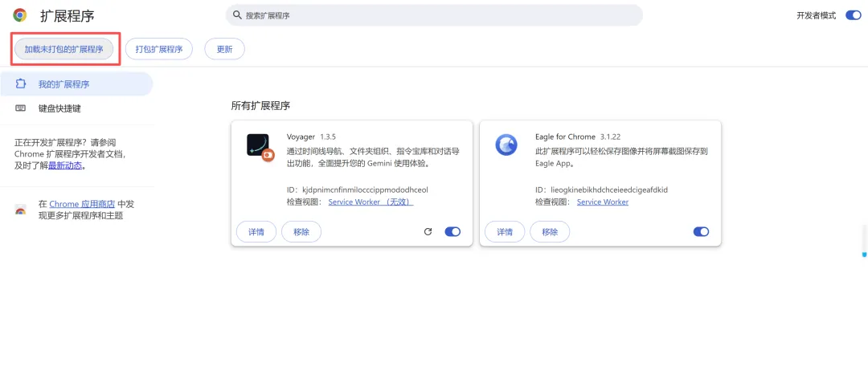Toggle 开发者模式 switch off
Image resolution: width=868 pixels, height=371 pixels.
853,15
